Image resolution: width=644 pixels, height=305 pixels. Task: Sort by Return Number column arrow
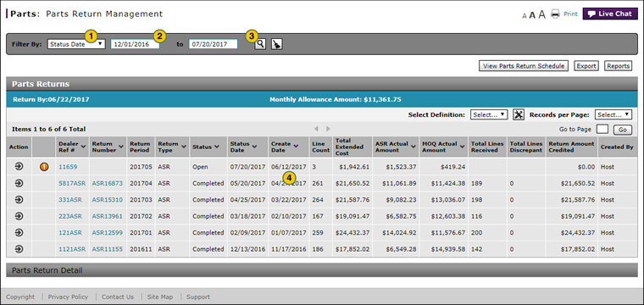121,147
